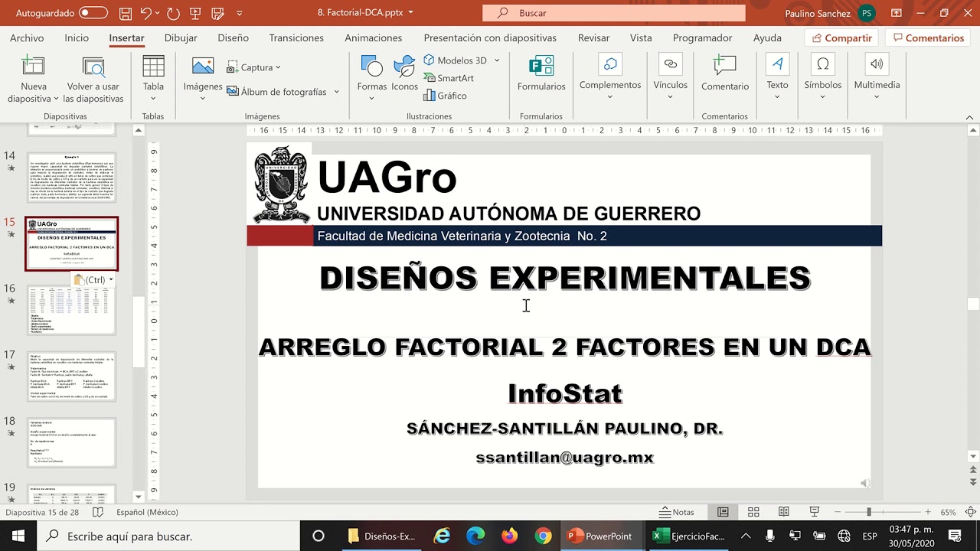Redo with the repeat arrow icon
The height and width of the screenshot is (551, 980).
point(173,13)
